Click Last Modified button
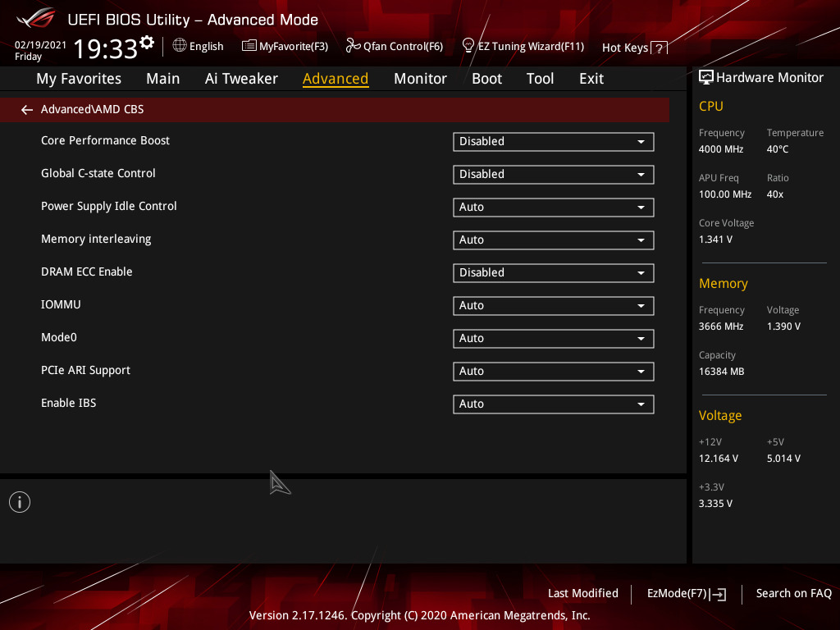The width and height of the screenshot is (840, 630). click(x=583, y=594)
